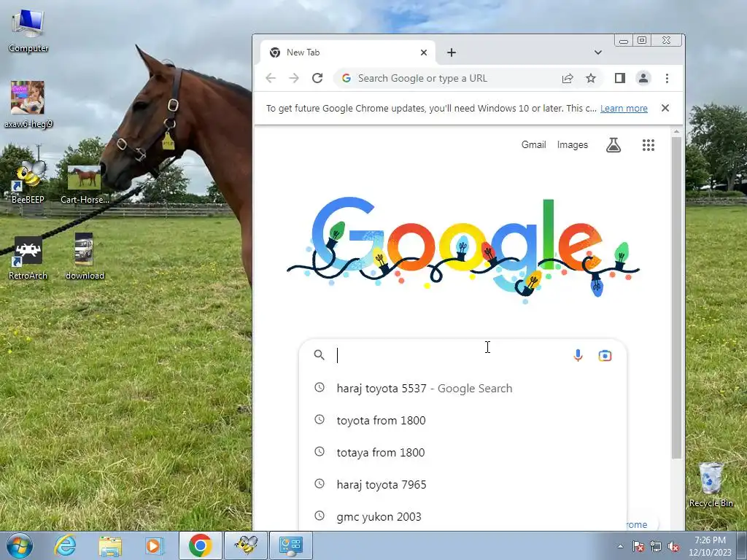The height and width of the screenshot is (560, 747).
Task: Select the New Tab tab
Action: [348, 52]
